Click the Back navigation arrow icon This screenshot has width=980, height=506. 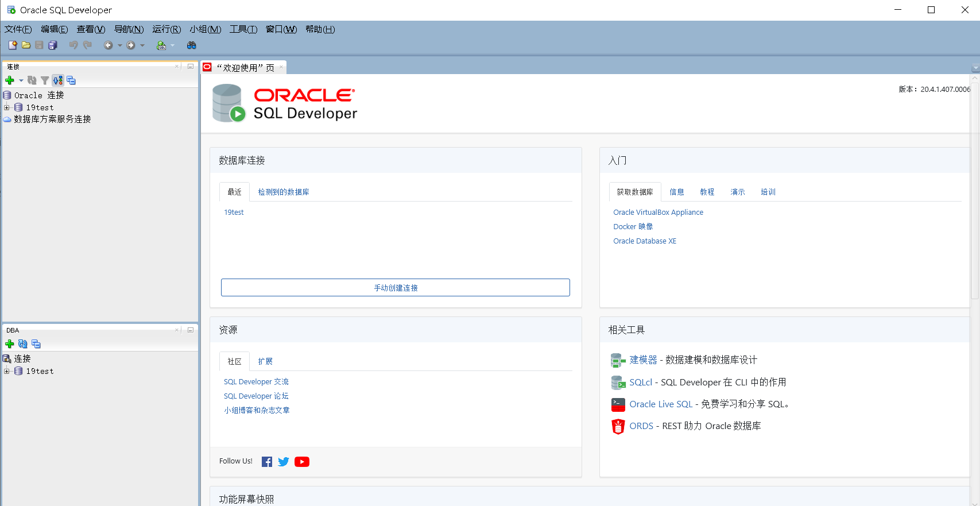point(108,45)
